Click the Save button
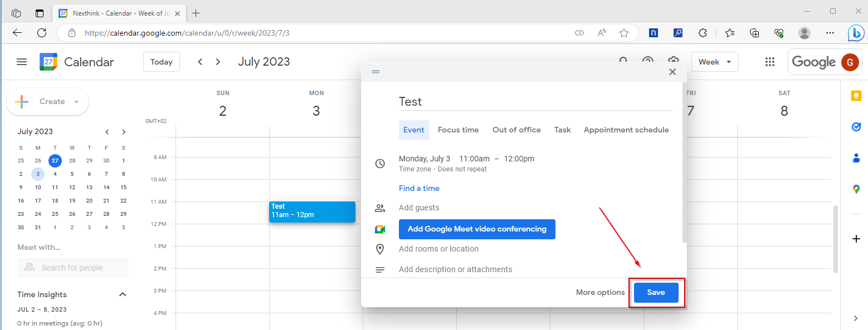 click(x=656, y=292)
